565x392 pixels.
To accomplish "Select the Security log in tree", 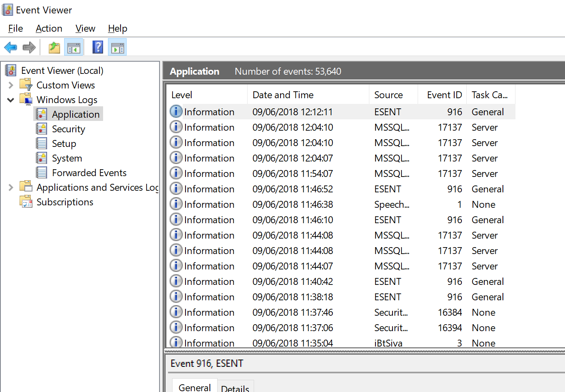I will pos(68,129).
